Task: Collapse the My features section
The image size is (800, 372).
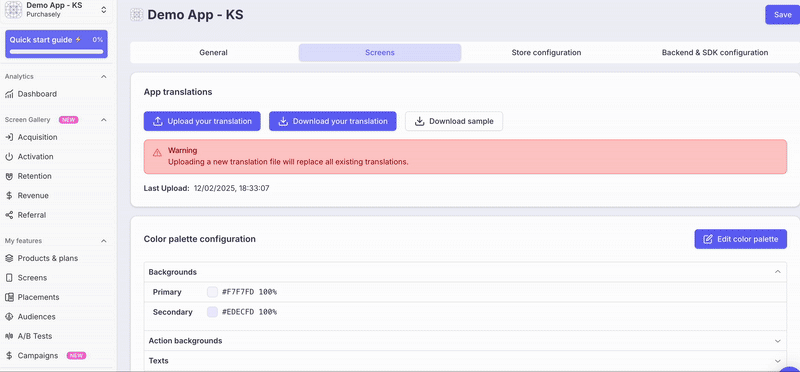Action: point(104,241)
